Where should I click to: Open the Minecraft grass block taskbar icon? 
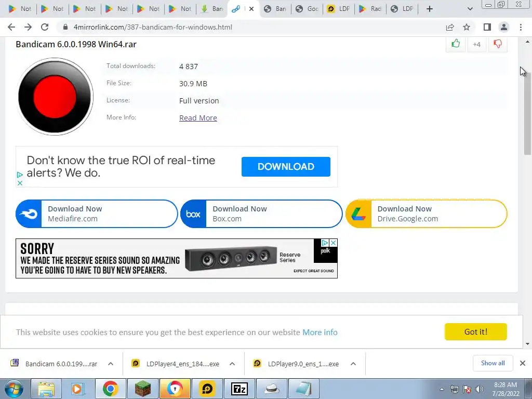pos(142,389)
